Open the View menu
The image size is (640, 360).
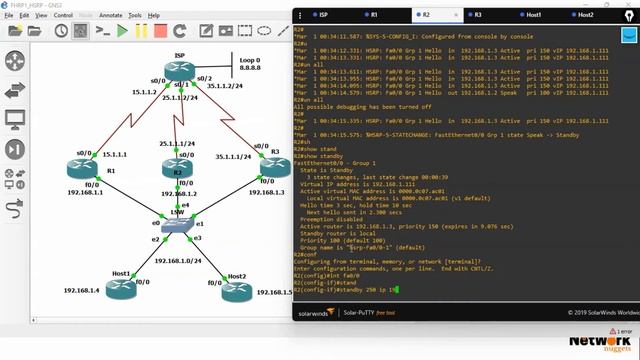pyautogui.click(x=41, y=15)
